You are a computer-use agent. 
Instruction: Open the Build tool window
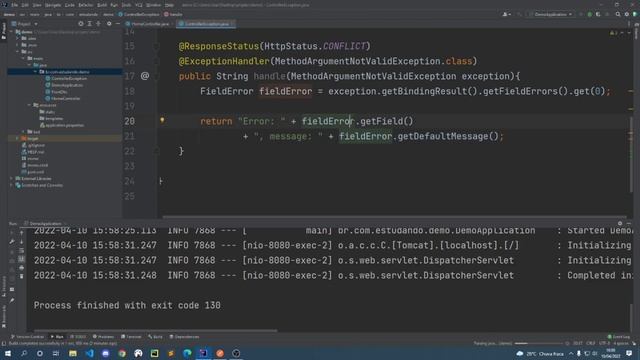pyautogui.click(x=156, y=337)
